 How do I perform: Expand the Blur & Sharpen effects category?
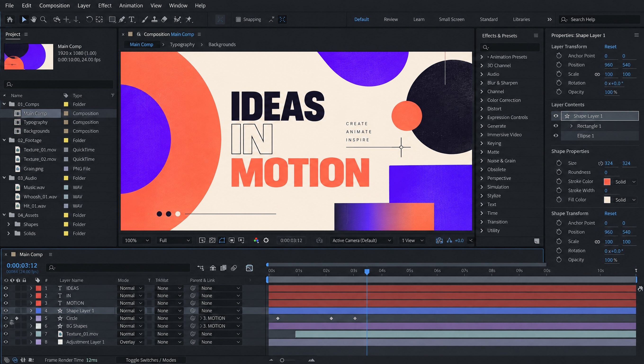point(482,83)
